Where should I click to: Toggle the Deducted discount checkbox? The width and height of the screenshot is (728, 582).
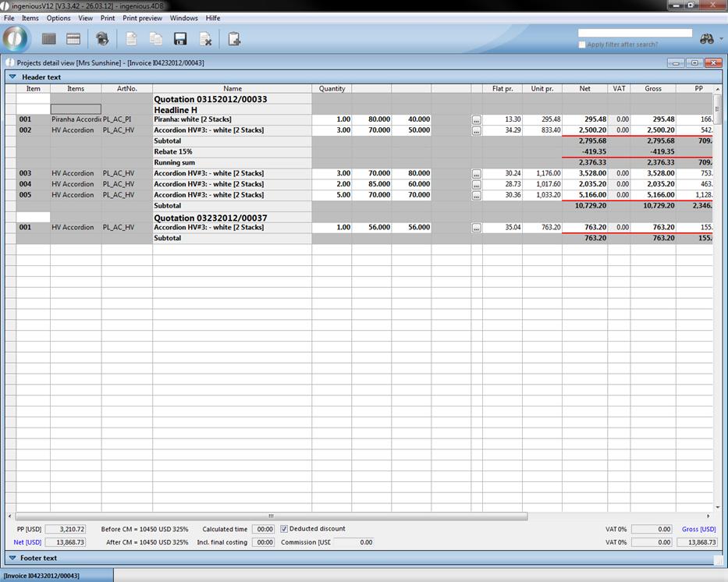coord(284,529)
